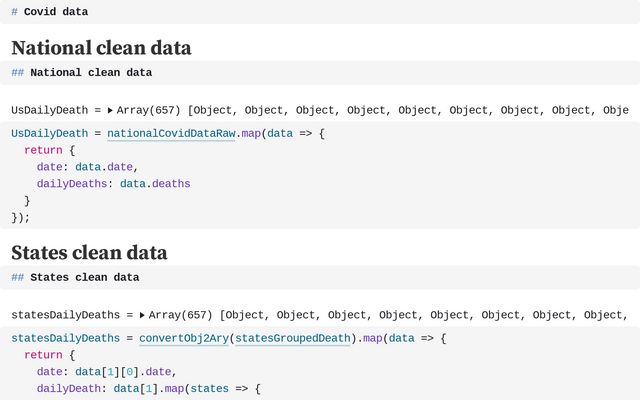Click the UsDailyDeath assignment in code cell

point(49,134)
